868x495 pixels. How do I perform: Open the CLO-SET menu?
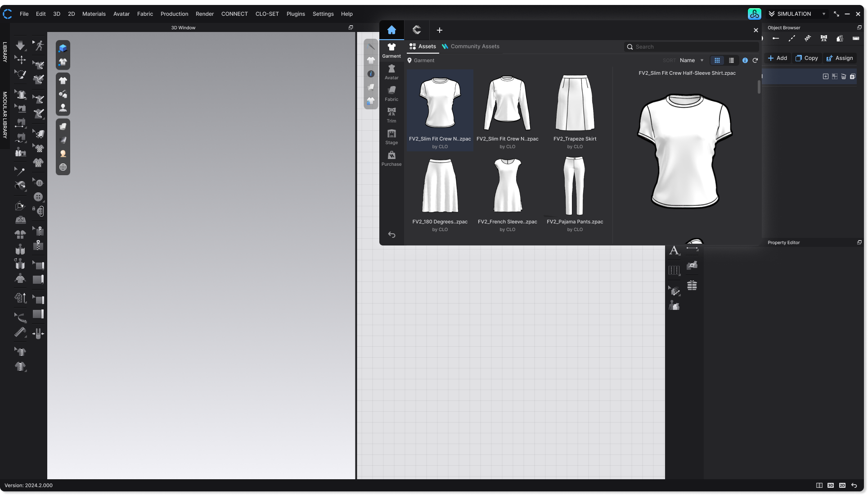[x=267, y=14]
